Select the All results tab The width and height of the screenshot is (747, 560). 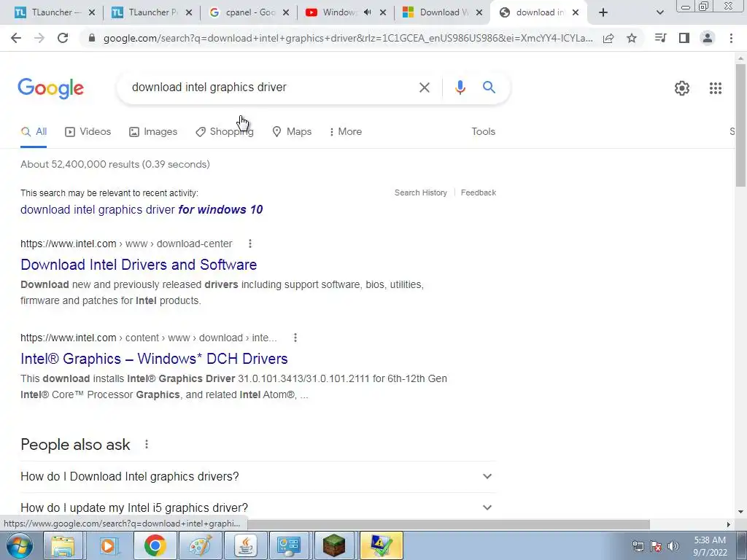point(34,132)
